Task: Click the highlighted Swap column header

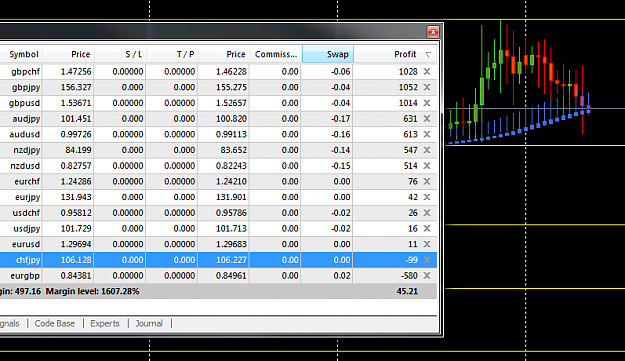Action: coord(328,54)
